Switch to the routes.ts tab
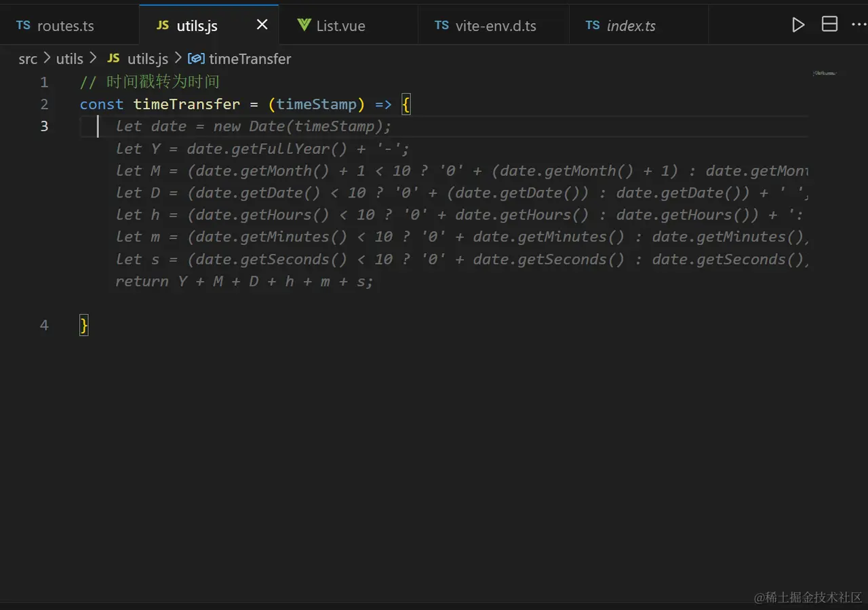Image resolution: width=868 pixels, height=610 pixels. 69,26
